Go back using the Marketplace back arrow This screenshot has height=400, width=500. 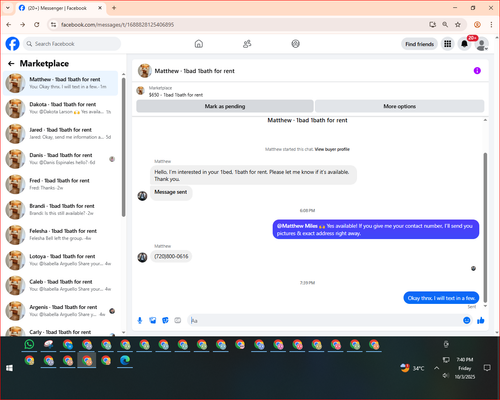click(11, 63)
